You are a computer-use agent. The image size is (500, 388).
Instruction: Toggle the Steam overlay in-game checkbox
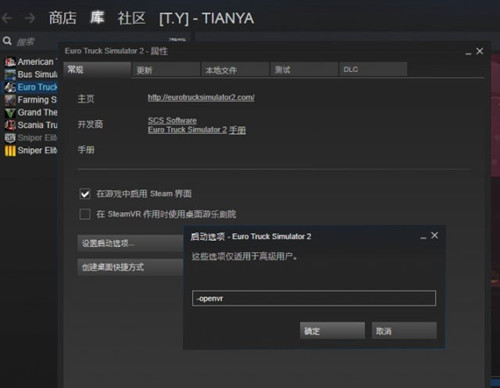click(x=85, y=194)
